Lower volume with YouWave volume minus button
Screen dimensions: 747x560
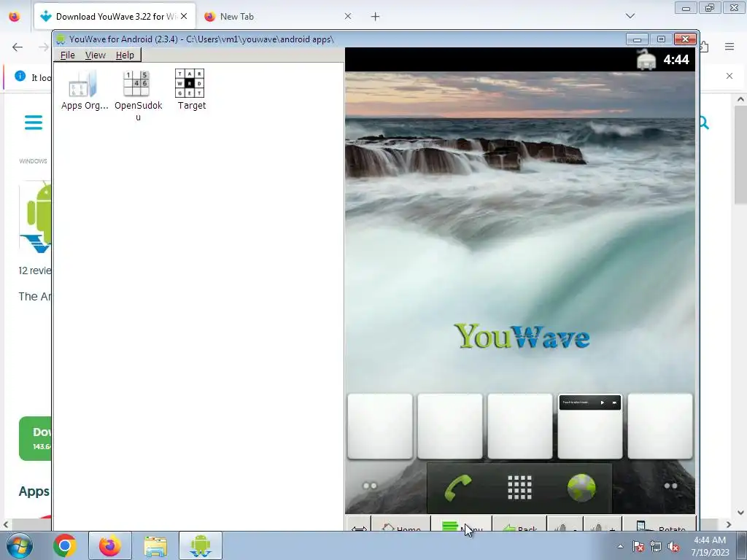[x=565, y=525]
